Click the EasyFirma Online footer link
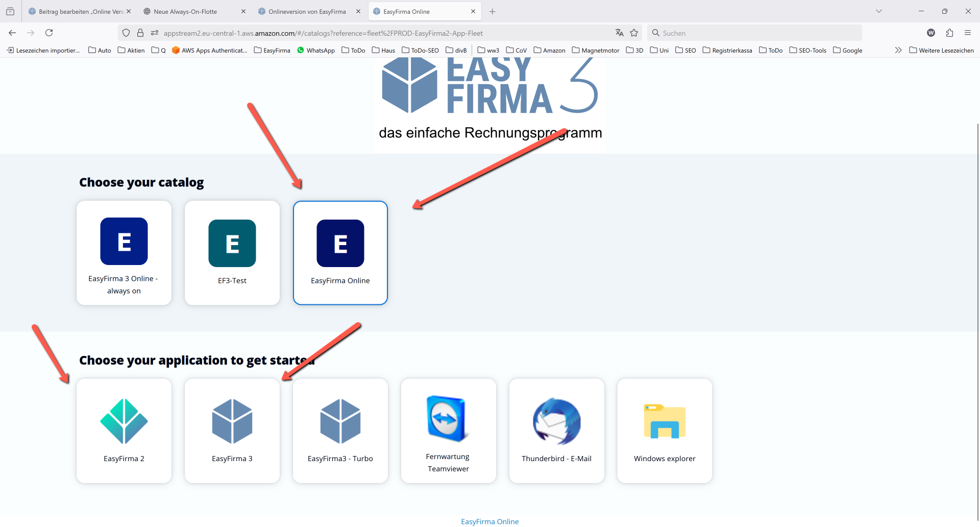The height and width of the screenshot is (527, 980). [x=489, y=521]
